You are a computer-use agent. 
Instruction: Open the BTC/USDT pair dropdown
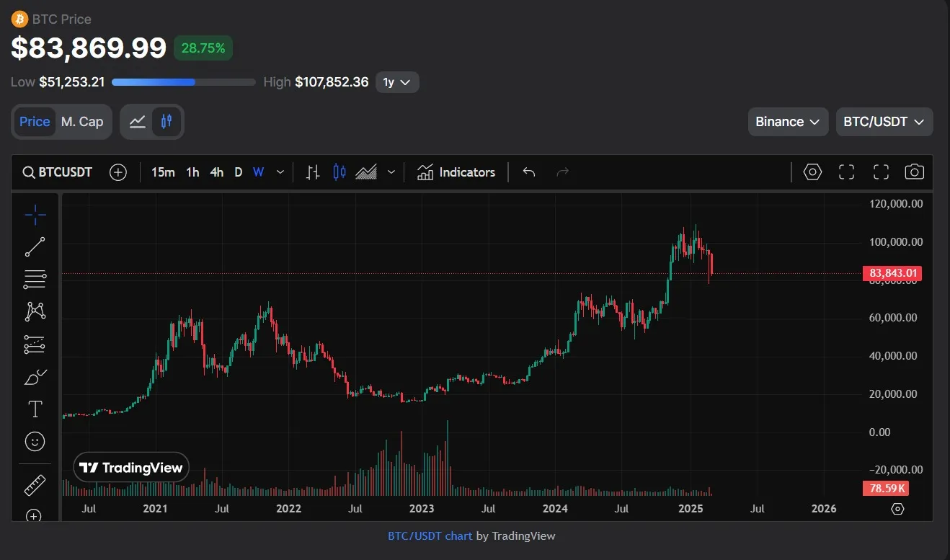(884, 122)
